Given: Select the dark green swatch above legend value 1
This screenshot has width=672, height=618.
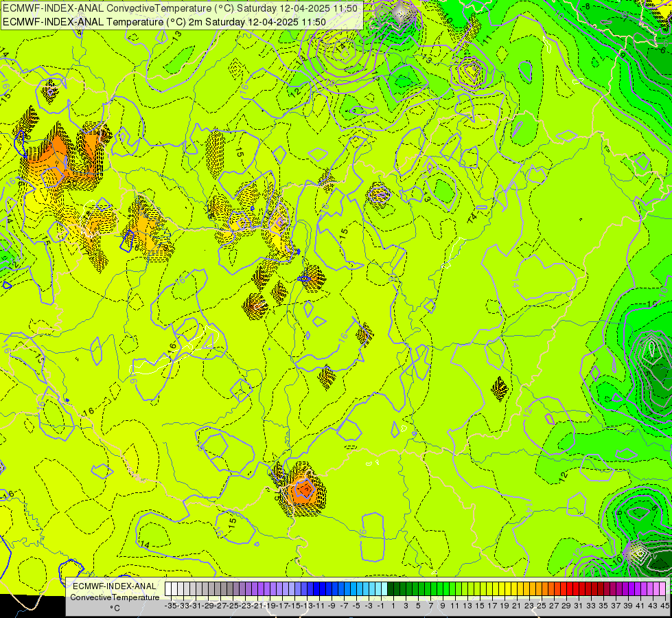Looking at the screenshot, I should [391, 589].
